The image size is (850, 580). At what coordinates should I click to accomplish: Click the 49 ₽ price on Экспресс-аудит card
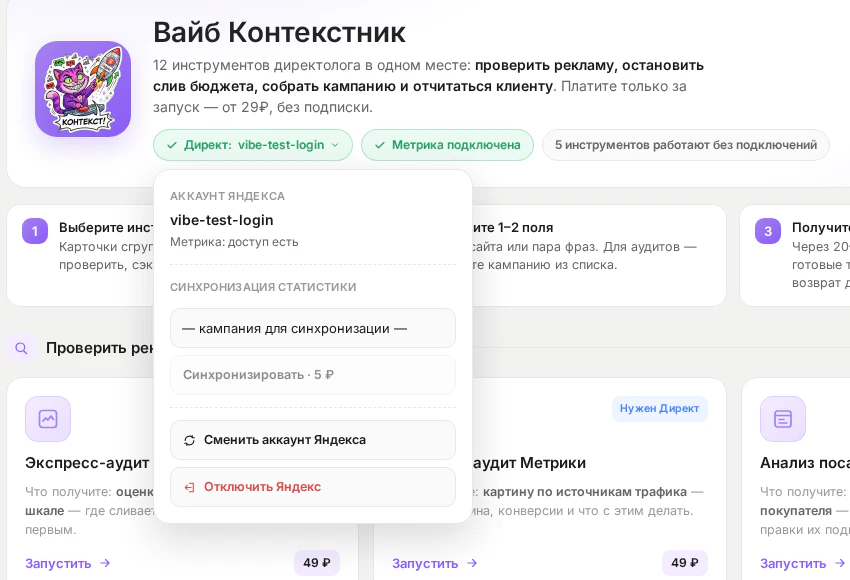pyautogui.click(x=317, y=563)
